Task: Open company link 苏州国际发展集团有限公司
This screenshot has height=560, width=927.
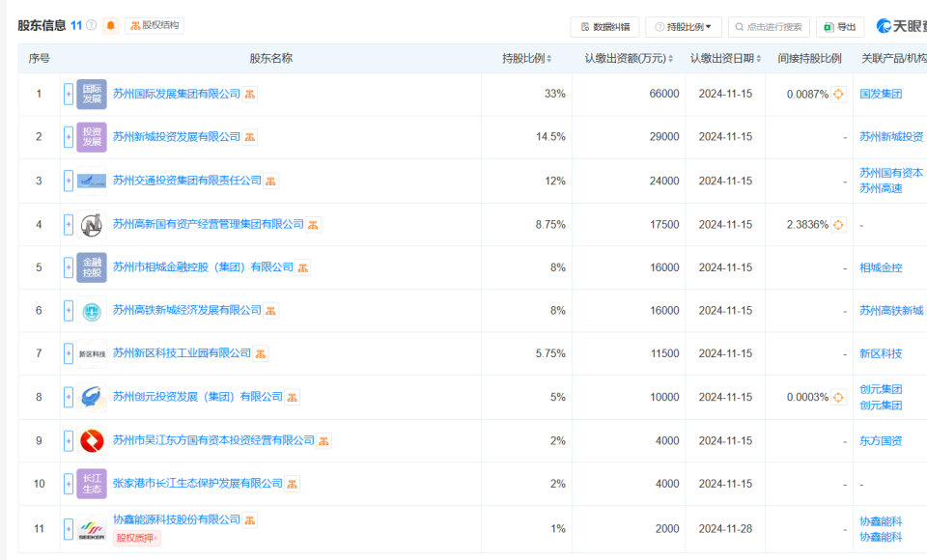Action: 176,94
